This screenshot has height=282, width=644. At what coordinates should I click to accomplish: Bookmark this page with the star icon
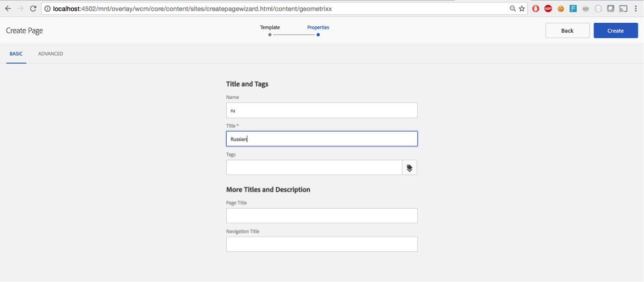pyautogui.click(x=522, y=8)
